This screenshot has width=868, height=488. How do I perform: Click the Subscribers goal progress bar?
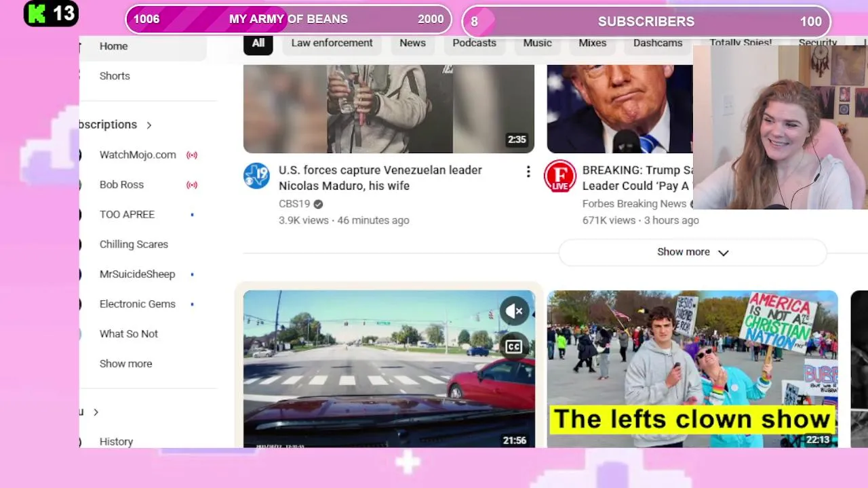[x=646, y=21]
